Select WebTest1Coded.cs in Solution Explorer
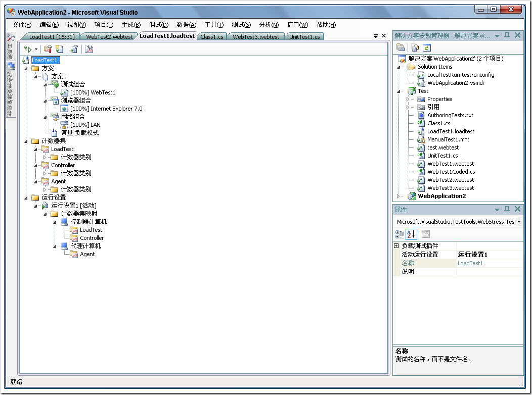The height and width of the screenshot is (395, 532). pyautogui.click(x=451, y=172)
